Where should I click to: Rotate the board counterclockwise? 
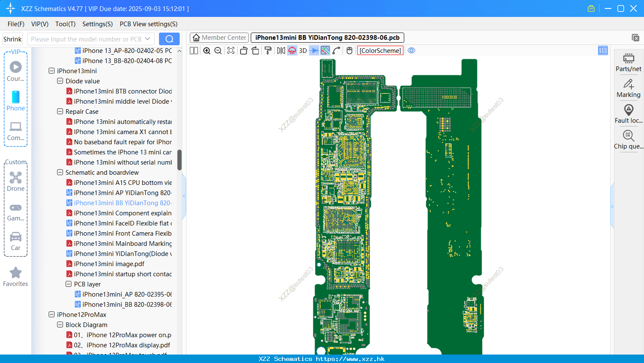[244, 50]
